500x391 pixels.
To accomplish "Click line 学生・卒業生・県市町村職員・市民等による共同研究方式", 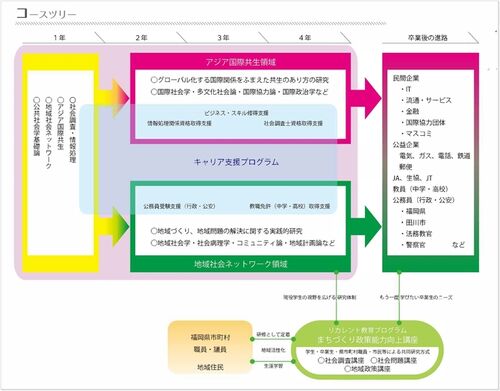I will pyautogui.click(x=367, y=352).
